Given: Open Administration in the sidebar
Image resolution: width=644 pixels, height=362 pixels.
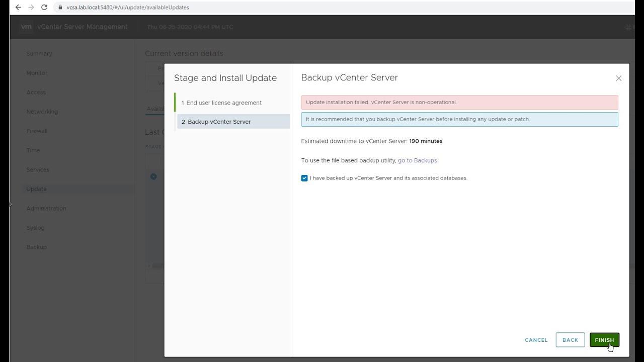Looking at the screenshot, I should (46, 209).
